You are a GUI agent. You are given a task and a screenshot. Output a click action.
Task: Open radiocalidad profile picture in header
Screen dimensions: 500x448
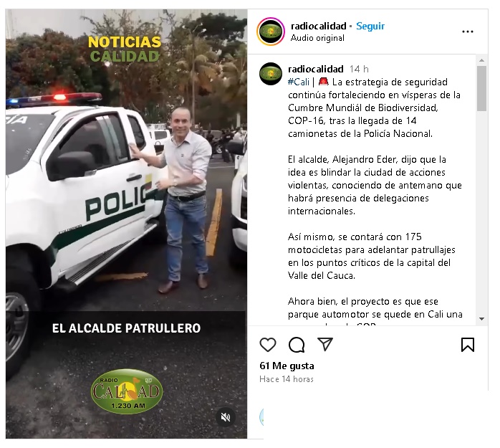pos(271,32)
